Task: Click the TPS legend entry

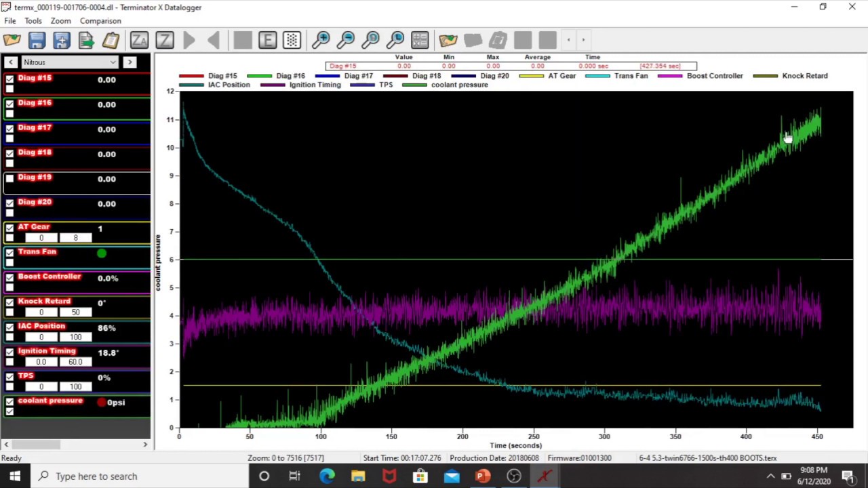Action: (x=371, y=85)
